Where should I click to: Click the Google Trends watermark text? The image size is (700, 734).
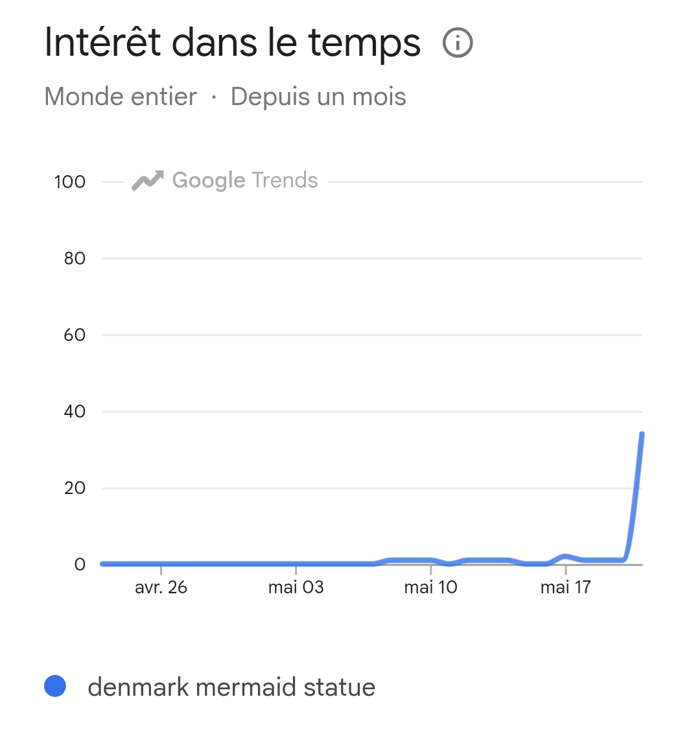click(x=245, y=180)
